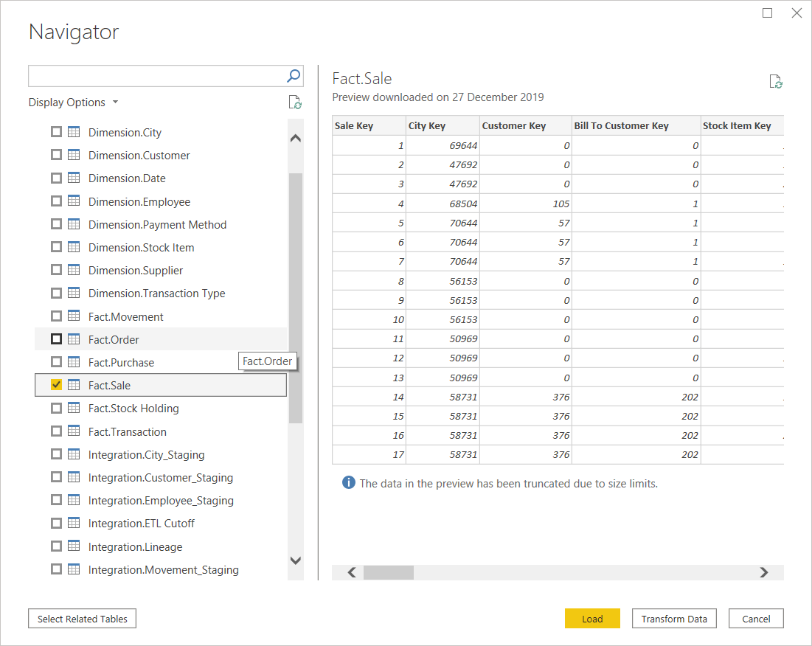Click the table icon beside Dimension.City
This screenshot has height=646, width=812.
tap(74, 132)
